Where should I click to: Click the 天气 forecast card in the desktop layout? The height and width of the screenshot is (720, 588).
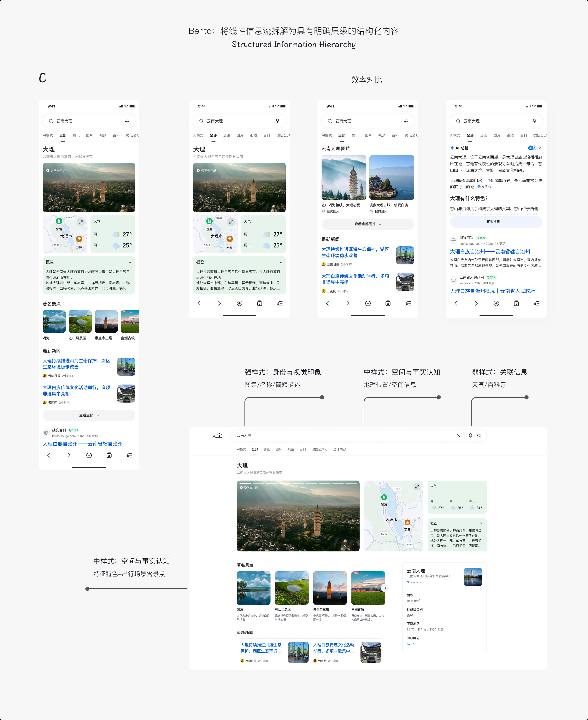tap(457, 497)
